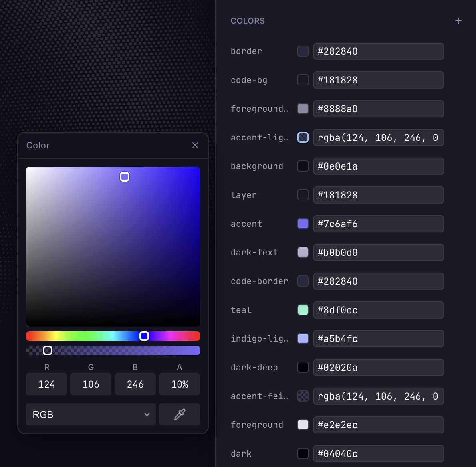Click the accent-feint transparent swatch

303,396
